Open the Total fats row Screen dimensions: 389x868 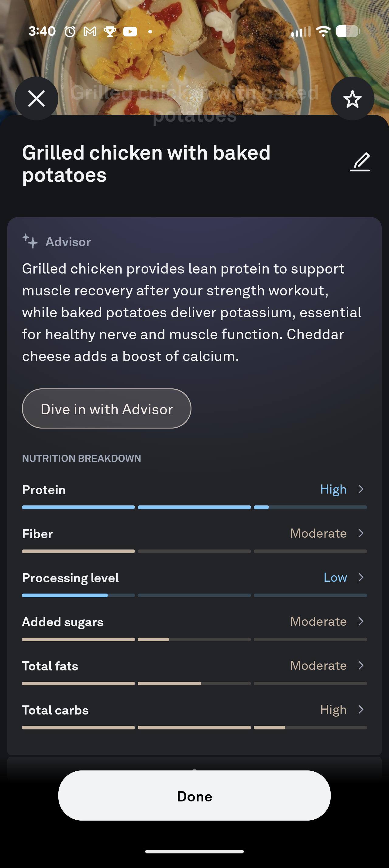coord(194,666)
